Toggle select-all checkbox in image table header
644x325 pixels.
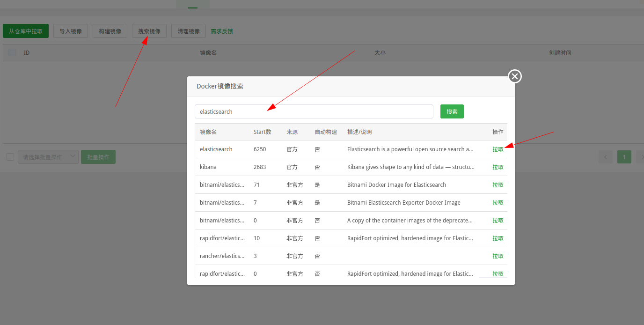[x=12, y=52]
